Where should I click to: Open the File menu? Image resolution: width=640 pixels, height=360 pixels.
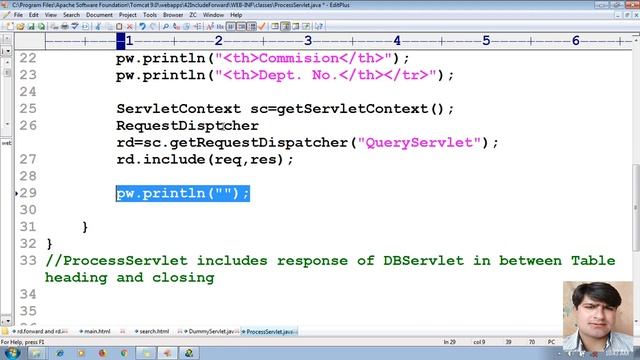click(x=18, y=15)
